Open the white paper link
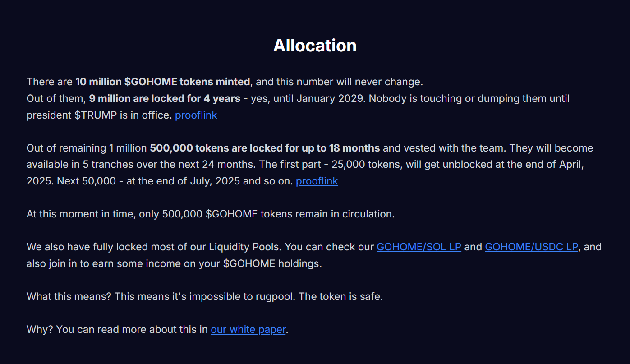 [x=248, y=330]
